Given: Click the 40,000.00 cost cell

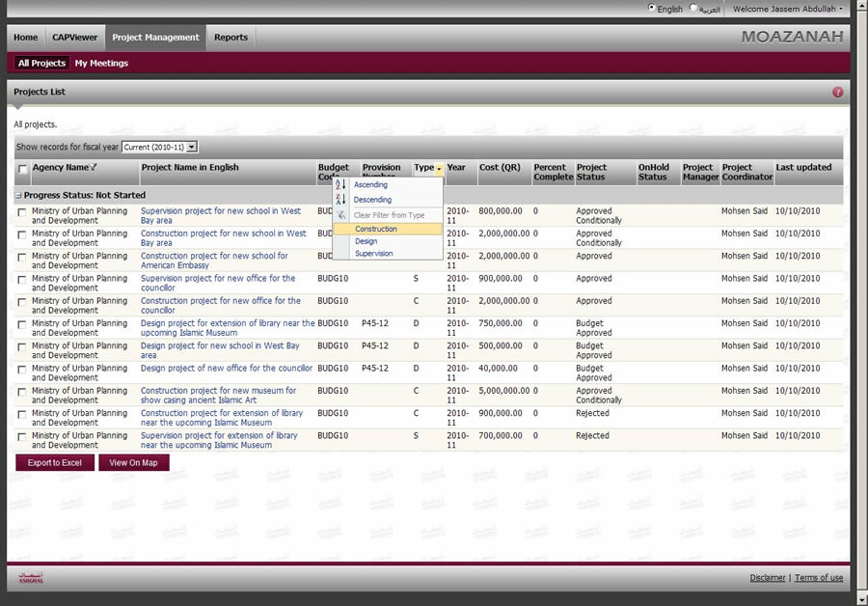Looking at the screenshot, I should [499, 368].
